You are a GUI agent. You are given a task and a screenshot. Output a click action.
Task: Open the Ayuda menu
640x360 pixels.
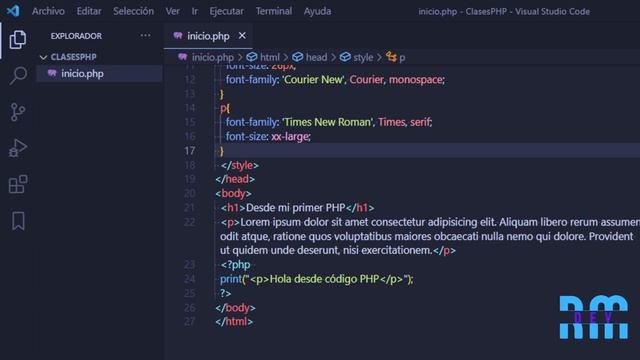pyautogui.click(x=317, y=11)
